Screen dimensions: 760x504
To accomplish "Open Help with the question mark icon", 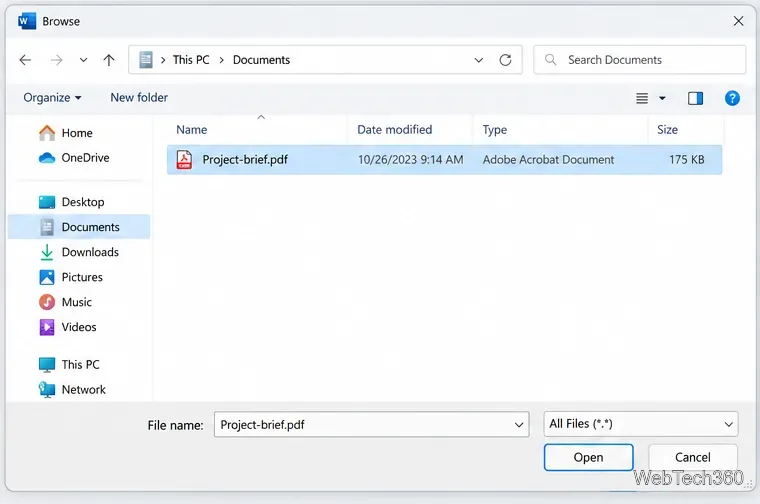I will [x=732, y=98].
